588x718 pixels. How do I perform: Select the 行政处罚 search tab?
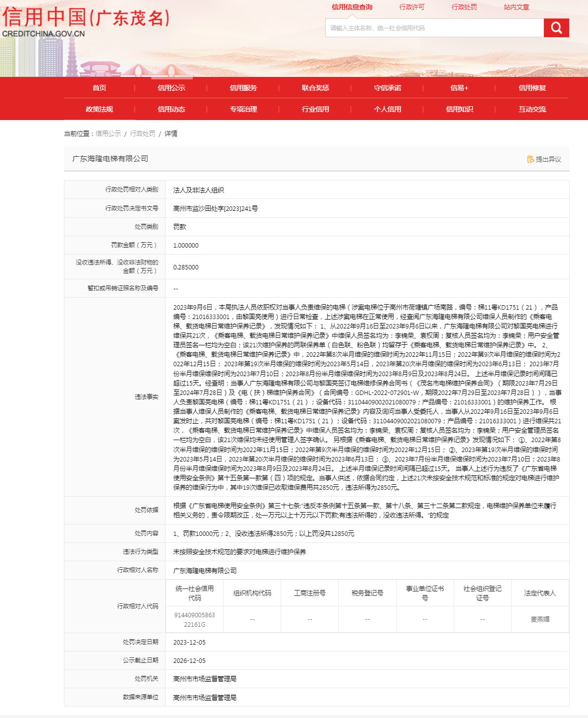(x=464, y=7)
